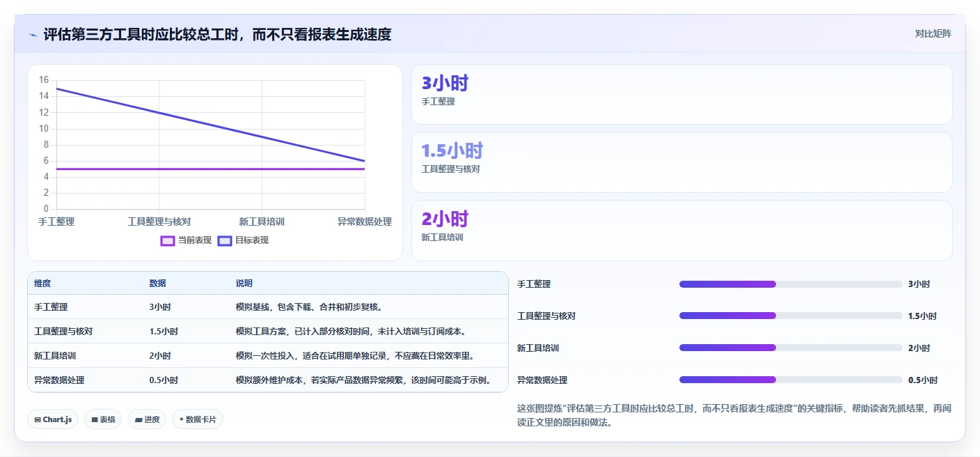Click chart x-axis label 新工具培训
This screenshot has width=980, height=457.
[262, 222]
